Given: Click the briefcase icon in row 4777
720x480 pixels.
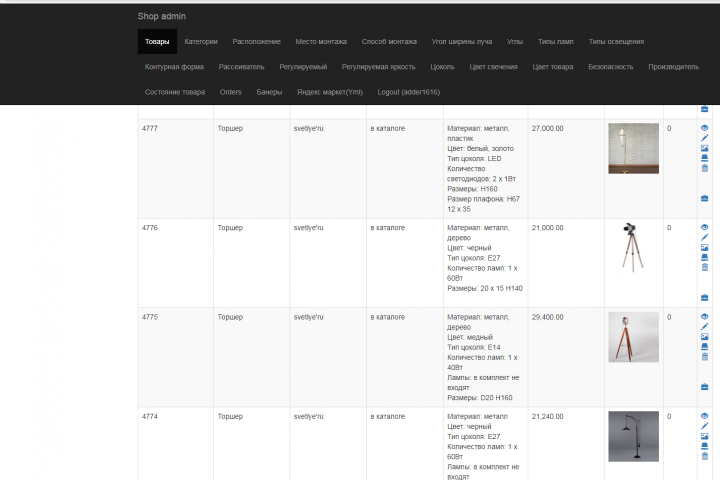Looking at the screenshot, I should coord(704,198).
